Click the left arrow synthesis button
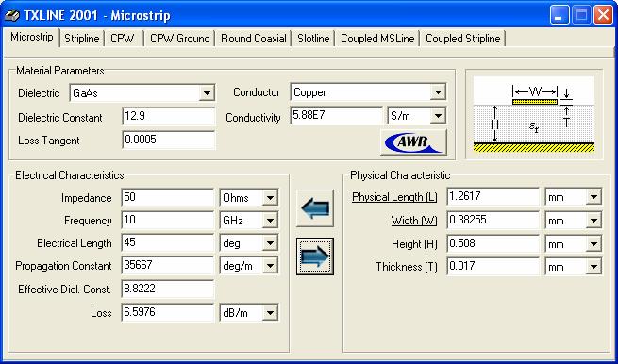The height and width of the screenshot is (364, 618). coord(315,208)
